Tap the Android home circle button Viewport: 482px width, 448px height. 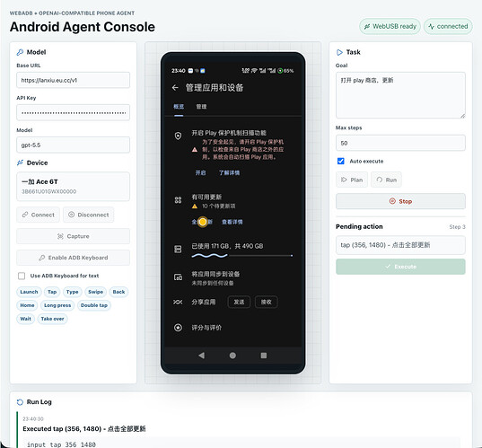click(x=232, y=356)
